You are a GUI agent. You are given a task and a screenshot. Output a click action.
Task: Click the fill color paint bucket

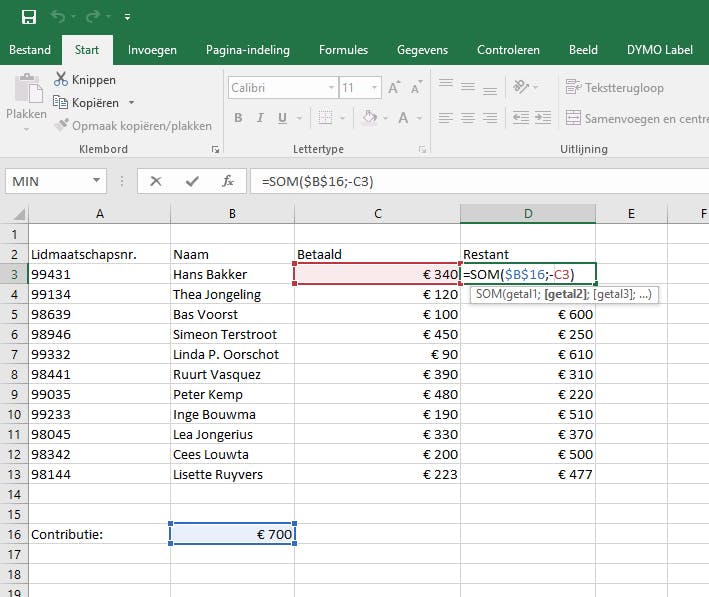(369, 118)
